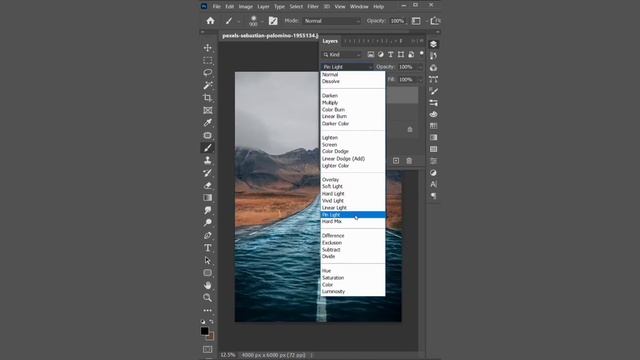The image size is (640, 360).
Task: Select the Gradient tool
Action: pyautogui.click(x=207, y=198)
